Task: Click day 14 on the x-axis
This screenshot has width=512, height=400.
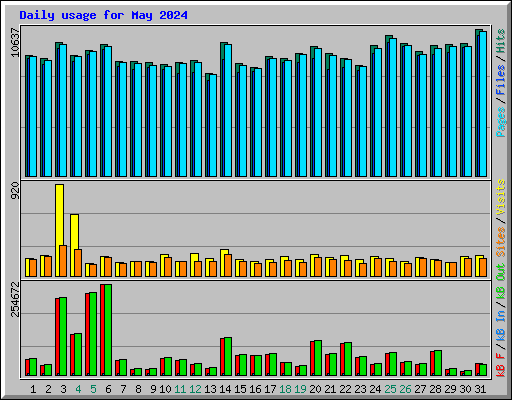Action: pyautogui.click(x=225, y=389)
